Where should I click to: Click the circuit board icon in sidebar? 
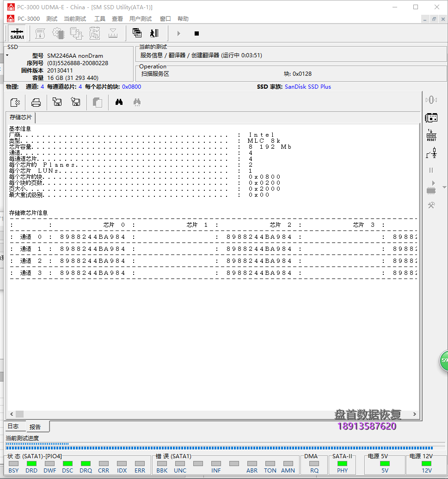tap(431, 117)
